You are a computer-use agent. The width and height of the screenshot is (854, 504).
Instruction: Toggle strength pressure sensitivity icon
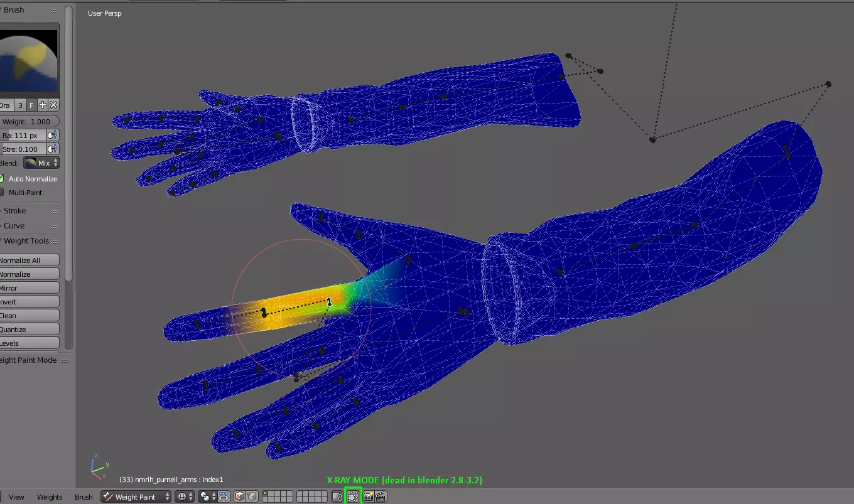pos(53,149)
